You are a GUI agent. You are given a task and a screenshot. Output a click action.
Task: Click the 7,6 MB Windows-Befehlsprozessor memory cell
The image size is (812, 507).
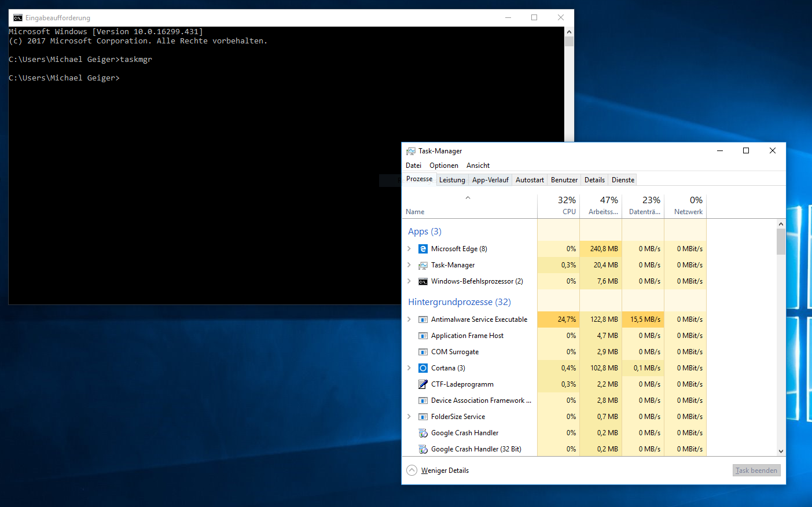[x=601, y=281]
